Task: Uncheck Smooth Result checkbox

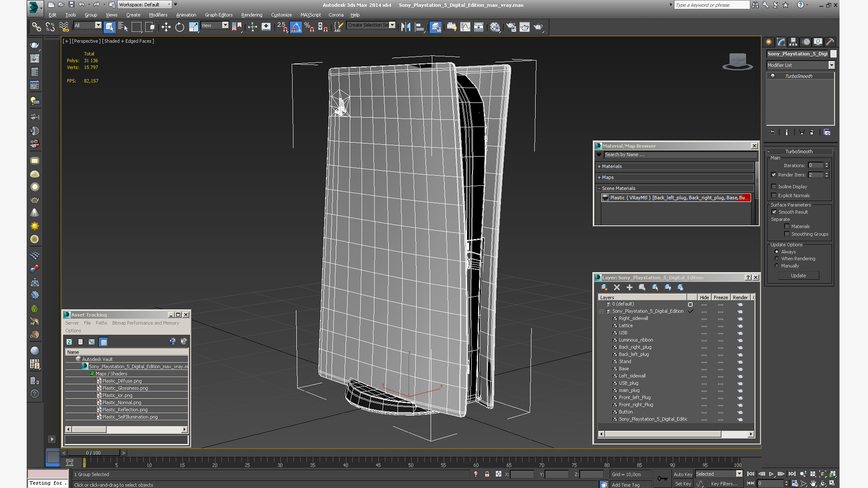Action: pyautogui.click(x=774, y=212)
